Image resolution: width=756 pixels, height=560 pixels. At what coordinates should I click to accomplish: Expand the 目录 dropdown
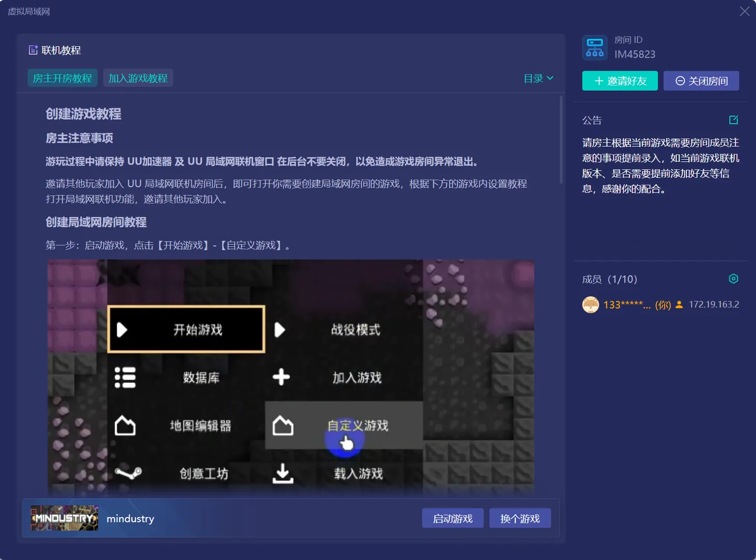tap(539, 78)
